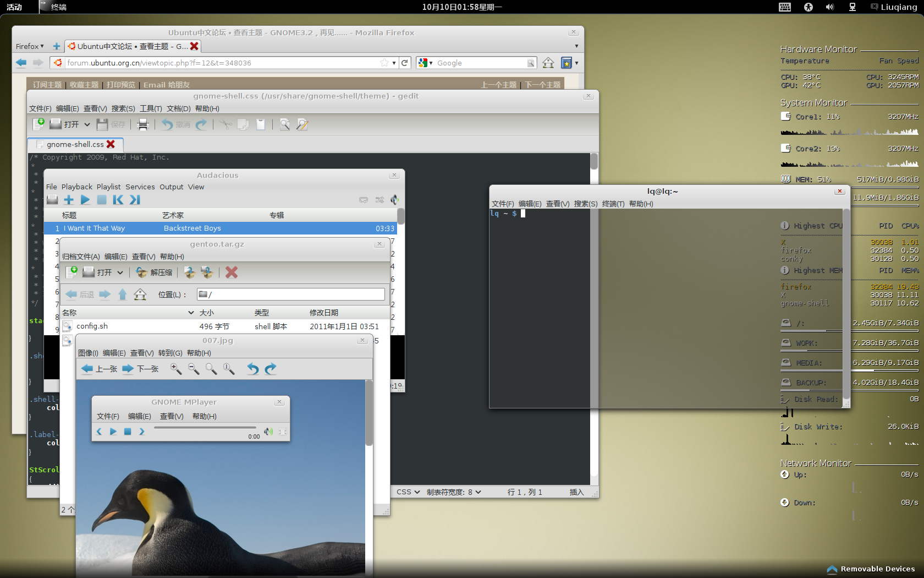Zoom out in 007.jpg image viewer
This screenshot has height=578, width=924.
point(194,369)
